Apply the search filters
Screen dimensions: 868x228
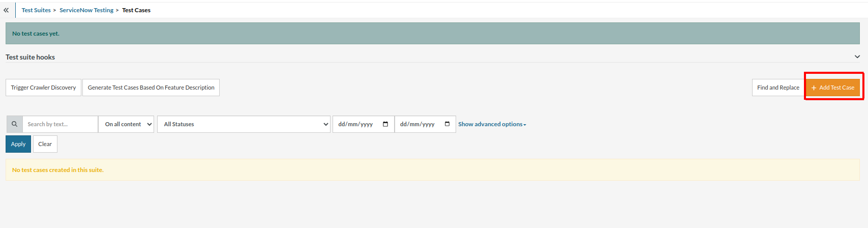point(18,144)
